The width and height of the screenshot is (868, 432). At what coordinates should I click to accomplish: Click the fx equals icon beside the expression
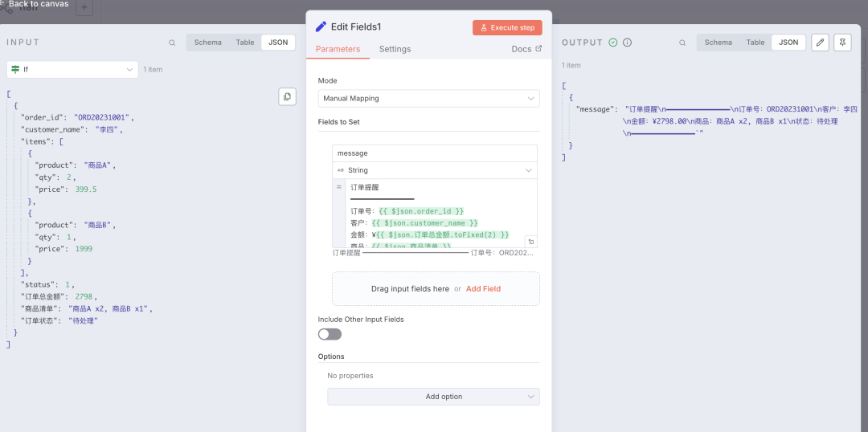pos(339,186)
